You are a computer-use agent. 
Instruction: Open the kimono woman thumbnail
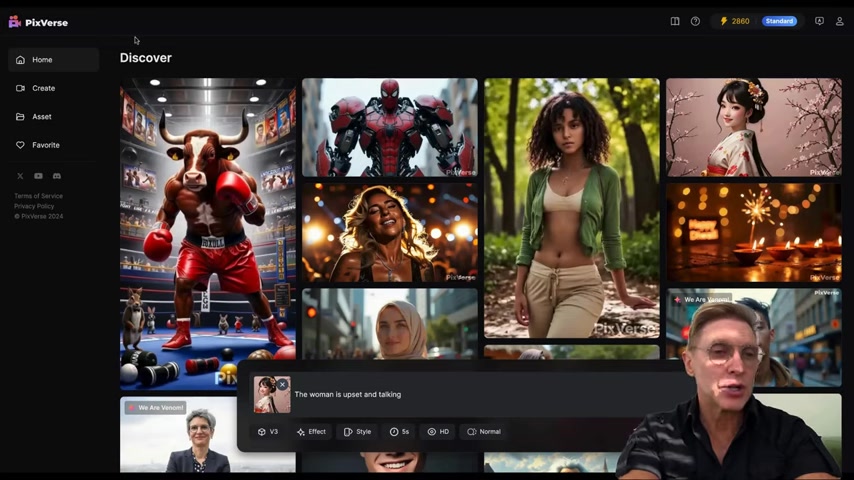(x=754, y=127)
